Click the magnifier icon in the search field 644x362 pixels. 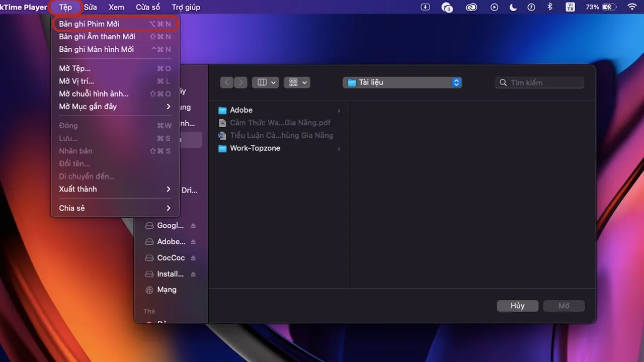pyautogui.click(x=503, y=82)
